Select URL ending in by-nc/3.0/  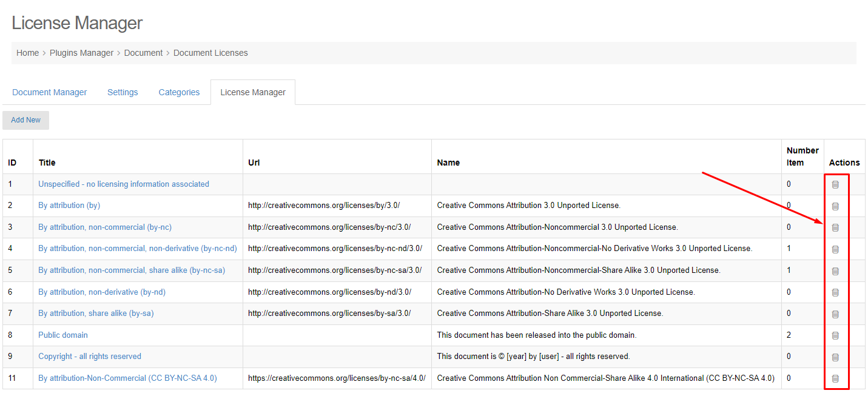(329, 227)
